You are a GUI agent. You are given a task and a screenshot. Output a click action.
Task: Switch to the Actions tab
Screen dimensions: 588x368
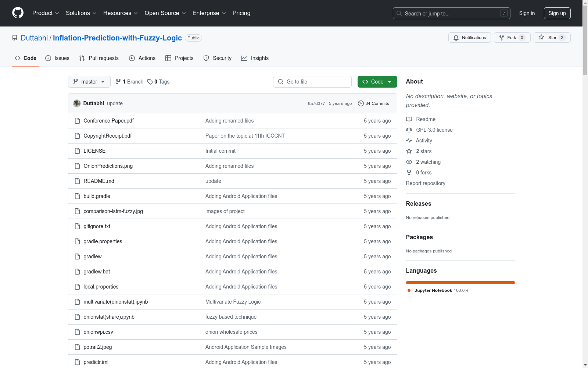point(142,58)
